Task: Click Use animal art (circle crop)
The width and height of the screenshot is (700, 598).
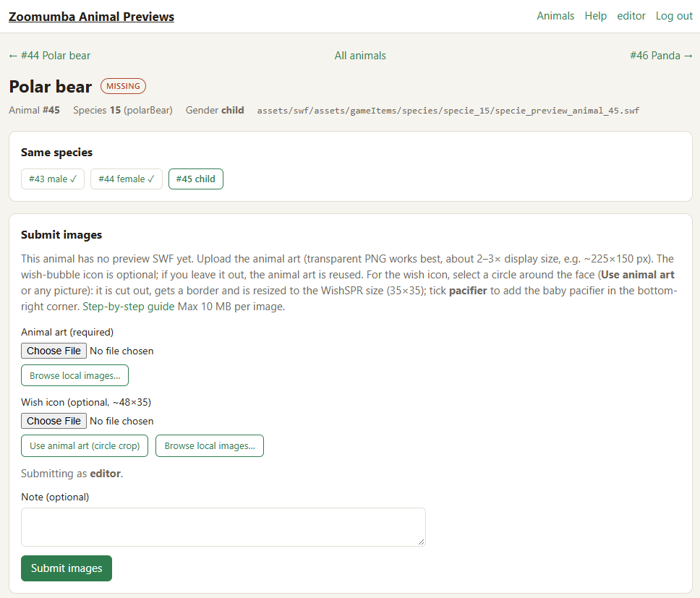Action: tap(85, 446)
